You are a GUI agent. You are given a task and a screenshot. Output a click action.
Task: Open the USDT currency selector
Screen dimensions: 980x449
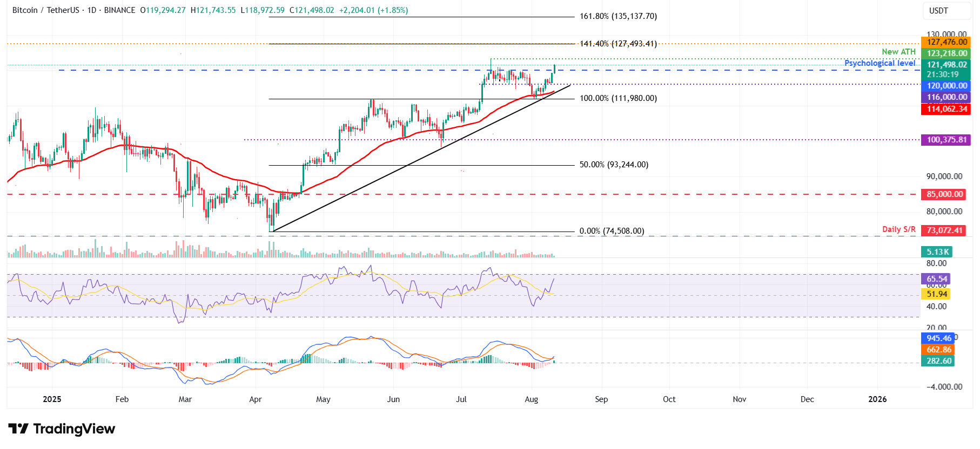click(938, 11)
